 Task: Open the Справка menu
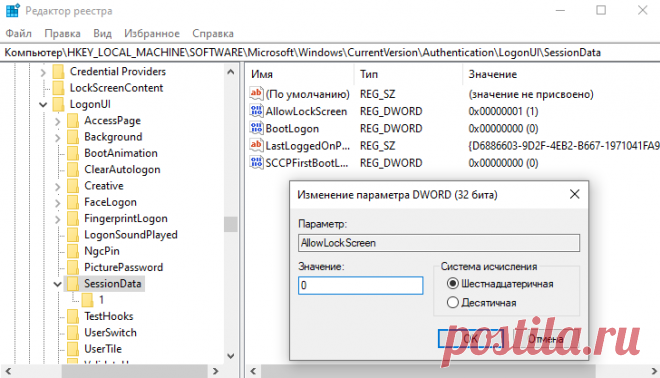[213, 33]
